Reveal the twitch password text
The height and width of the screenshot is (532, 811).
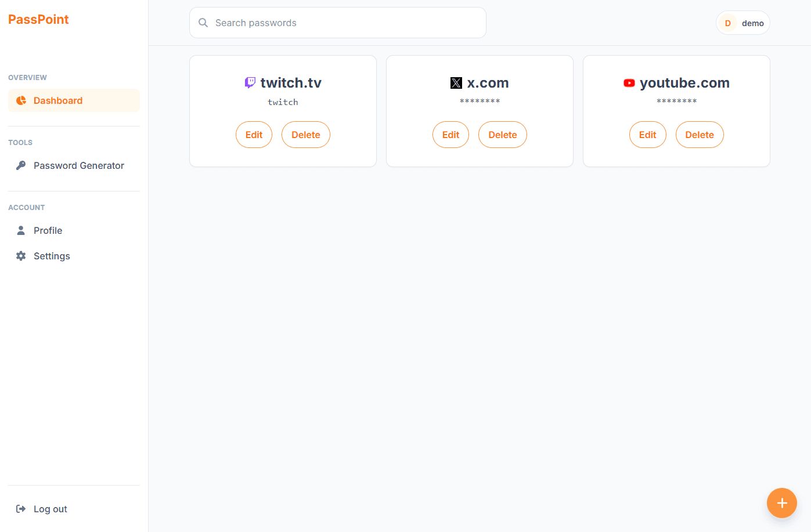coord(283,102)
